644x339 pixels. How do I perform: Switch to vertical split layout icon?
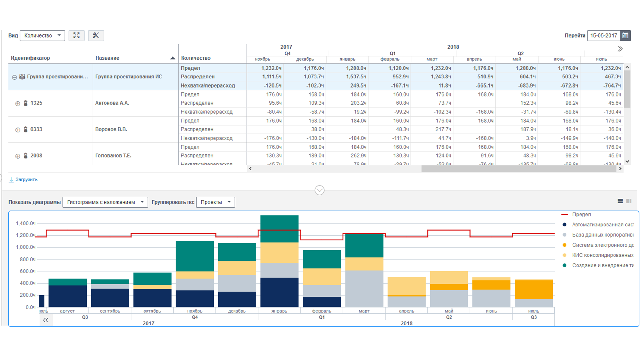point(629,201)
